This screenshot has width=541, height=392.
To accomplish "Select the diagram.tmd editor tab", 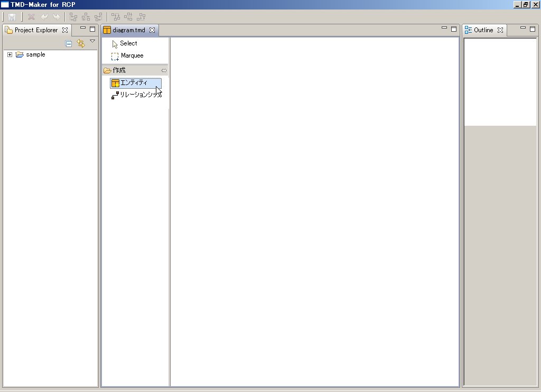I will pos(129,30).
